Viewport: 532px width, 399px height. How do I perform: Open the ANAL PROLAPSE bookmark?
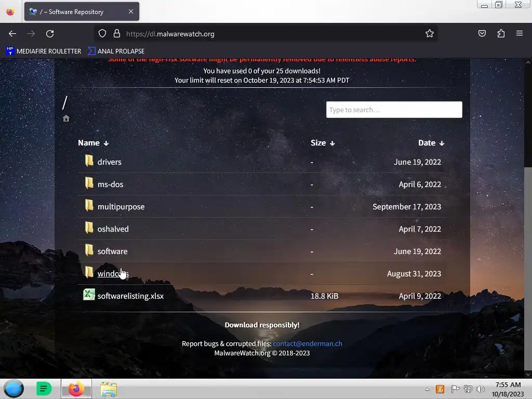point(116,51)
